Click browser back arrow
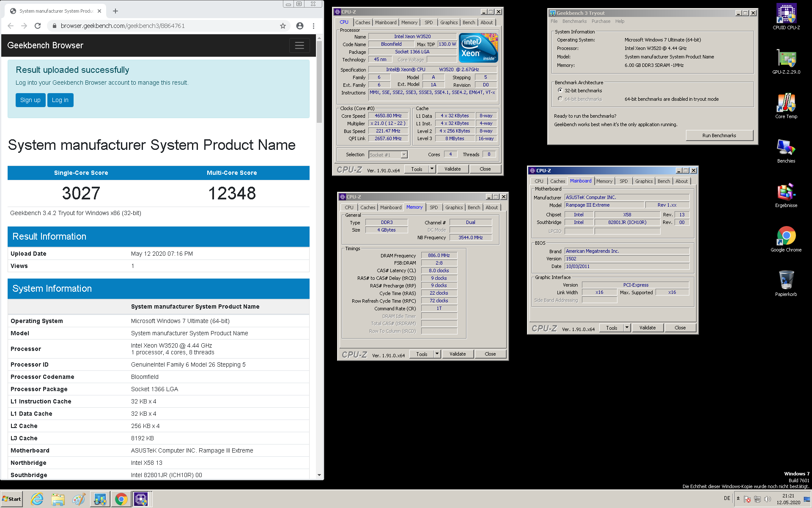 (x=11, y=26)
